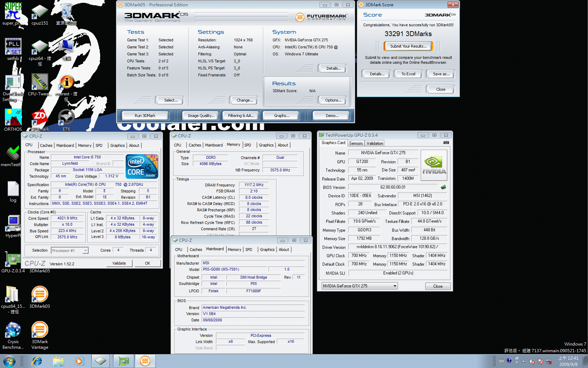
Task: Launch CPUmark desktop shortcut
Action: (40, 120)
